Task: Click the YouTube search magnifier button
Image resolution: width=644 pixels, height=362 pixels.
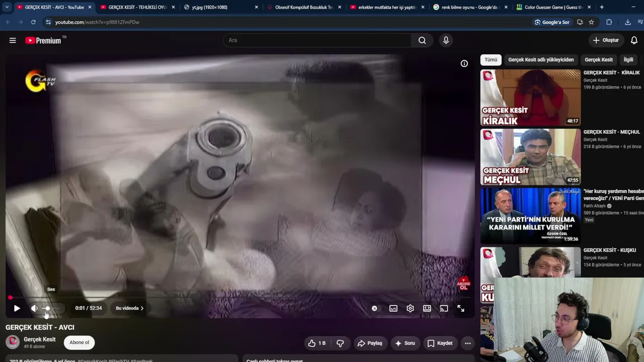Action: (x=422, y=40)
